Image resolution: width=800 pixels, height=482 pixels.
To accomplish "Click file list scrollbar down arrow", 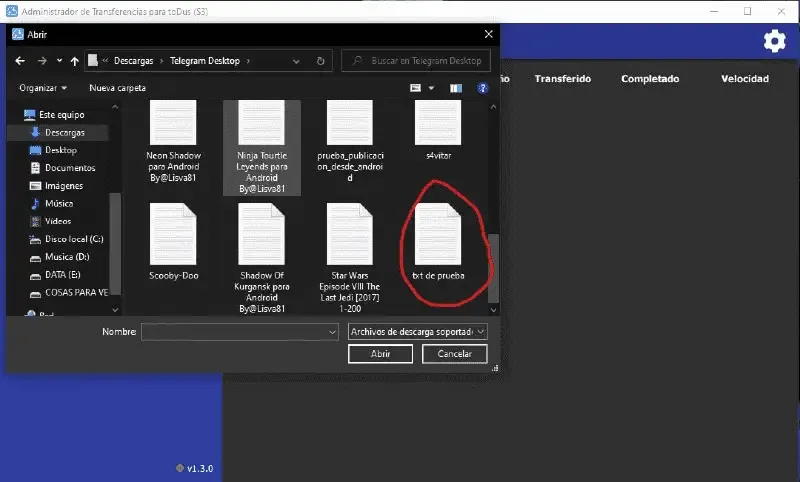I will (x=493, y=310).
